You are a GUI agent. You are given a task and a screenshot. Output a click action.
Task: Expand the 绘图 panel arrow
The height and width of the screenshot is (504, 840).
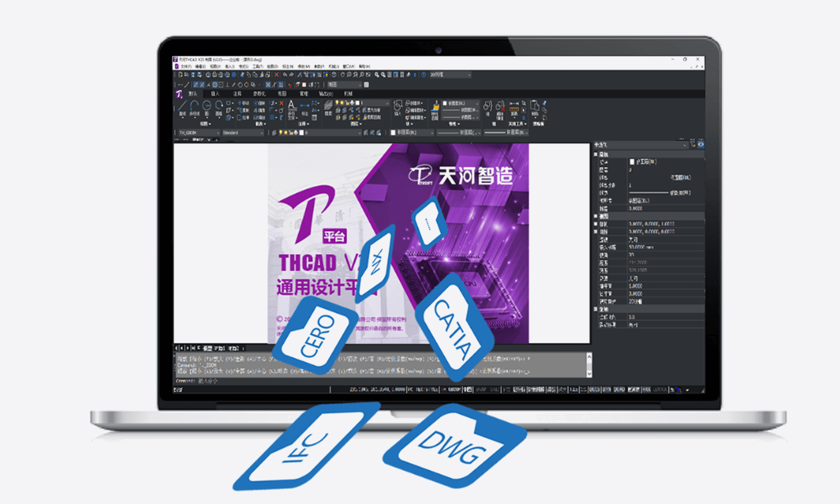(210, 124)
